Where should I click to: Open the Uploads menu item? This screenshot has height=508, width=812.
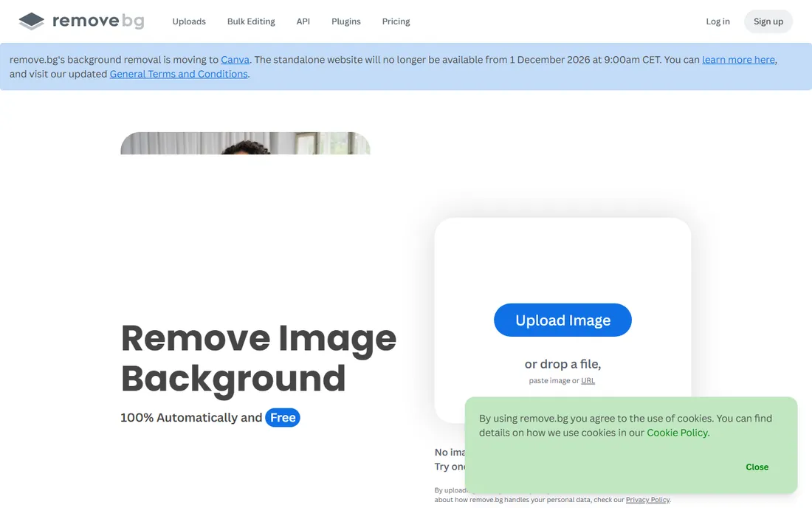tap(189, 21)
